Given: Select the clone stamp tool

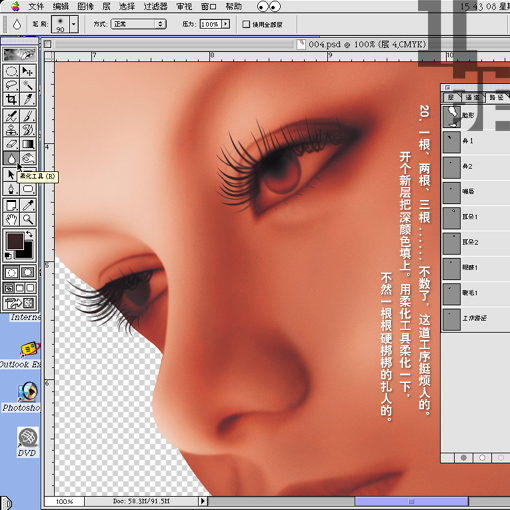Looking at the screenshot, I should click(11, 130).
